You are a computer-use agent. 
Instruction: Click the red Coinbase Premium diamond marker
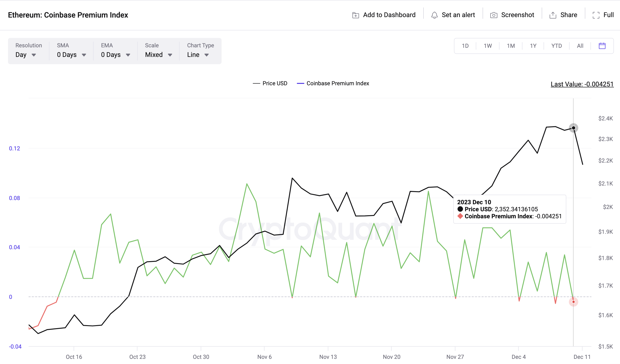(574, 302)
